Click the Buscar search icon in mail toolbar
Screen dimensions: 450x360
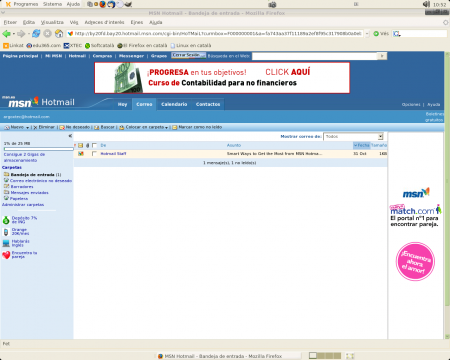[97, 127]
